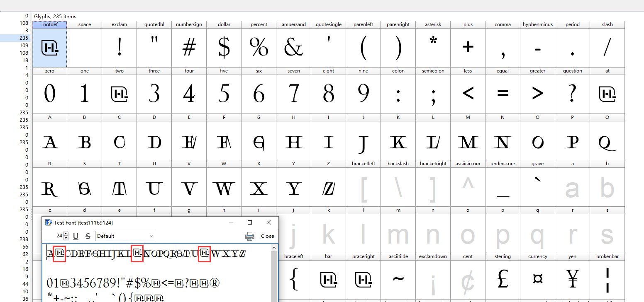Click the font size field showing 24
The image size is (644, 302).
point(53,236)
